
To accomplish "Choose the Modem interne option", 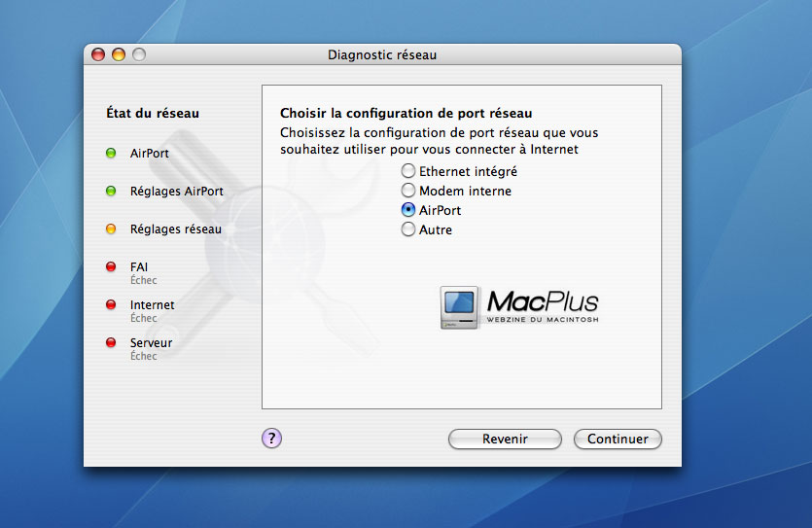I will point(408,190).
